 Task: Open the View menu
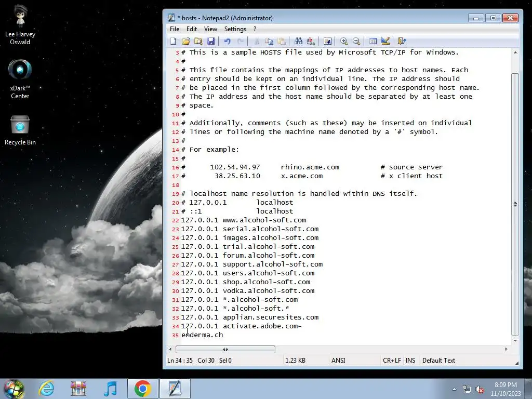point(210,29)
